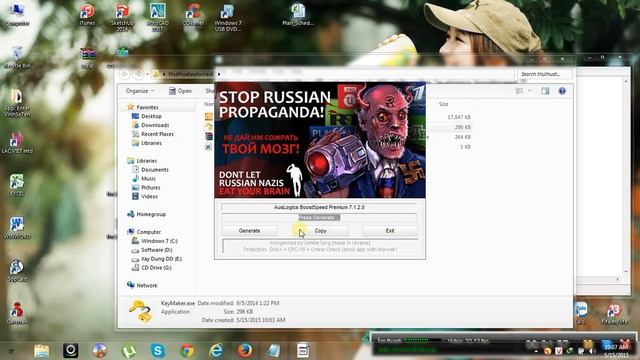Launch the WinWORD desktop shortcut
The width and height of the screenshot is (640, 360).
pyautogui.click(x=17, y=228)
